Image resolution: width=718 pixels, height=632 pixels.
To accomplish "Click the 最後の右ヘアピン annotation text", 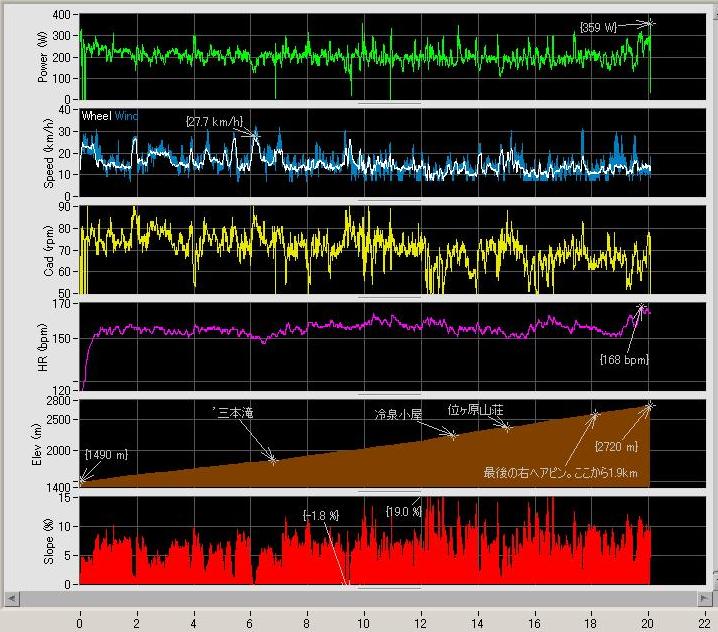I will 560,472.
